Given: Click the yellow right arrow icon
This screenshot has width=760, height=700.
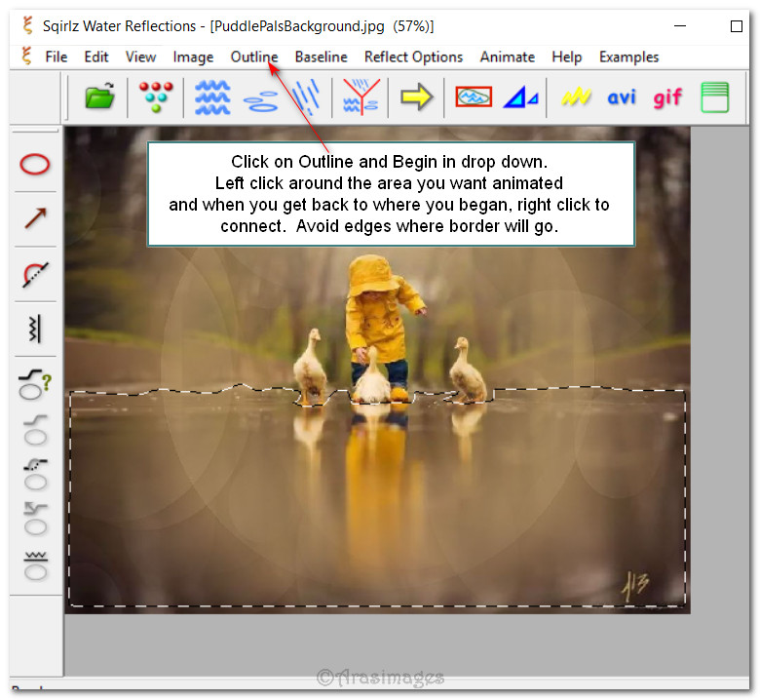Looking at the screenshot, I should pyautogui.click(x=416, y=97).
